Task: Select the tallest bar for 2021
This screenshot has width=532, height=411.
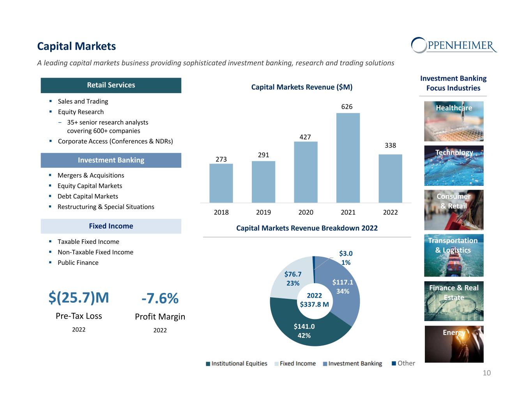Action: click(348, 158)
